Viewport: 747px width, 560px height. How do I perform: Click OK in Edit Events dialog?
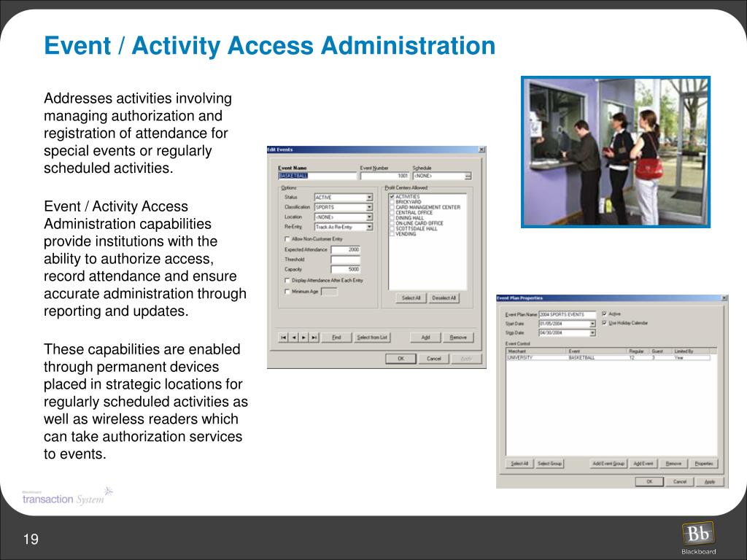[400, 359]
